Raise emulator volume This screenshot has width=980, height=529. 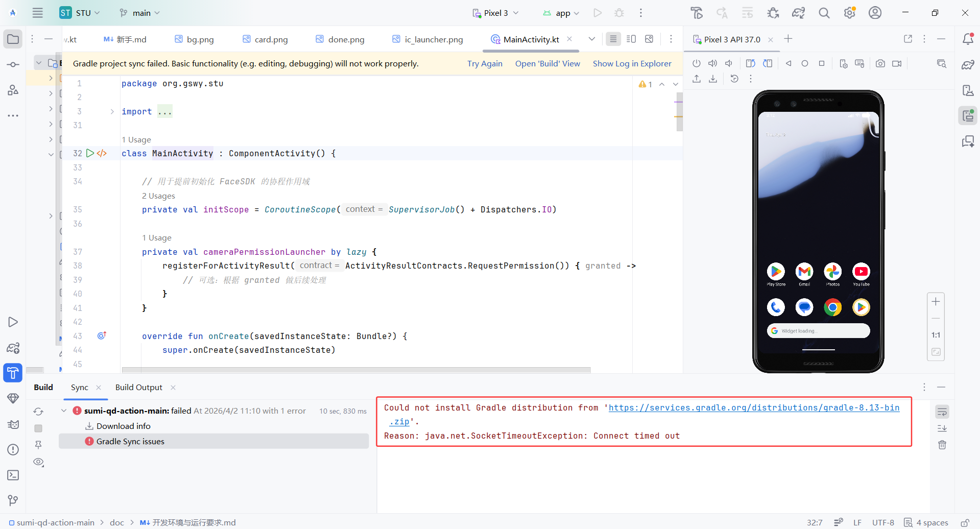pos(713,63)
